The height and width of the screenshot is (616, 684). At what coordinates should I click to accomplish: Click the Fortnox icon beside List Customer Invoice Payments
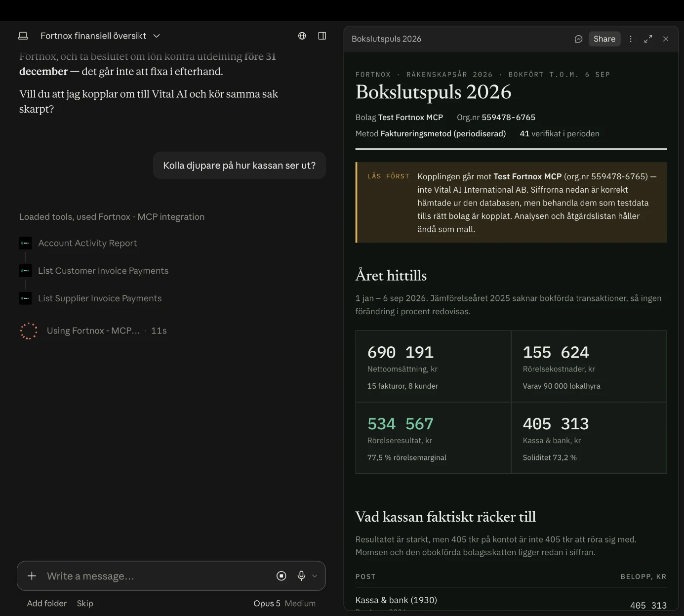[26, 271]
